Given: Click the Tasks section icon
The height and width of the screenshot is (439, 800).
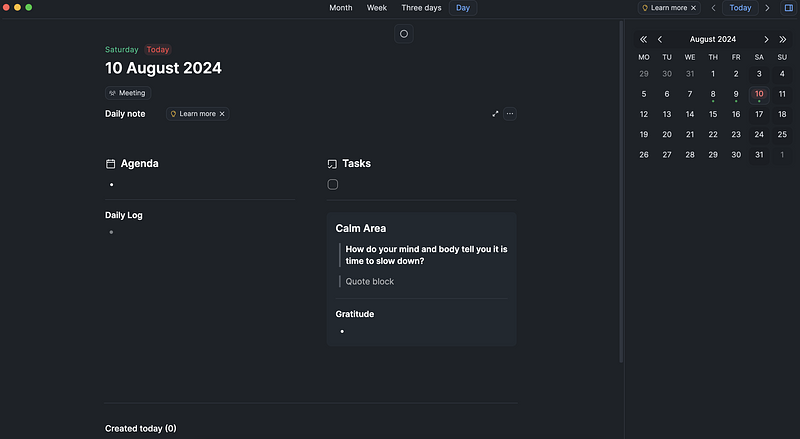Looking at the screenshot, I should coord(332,164).
